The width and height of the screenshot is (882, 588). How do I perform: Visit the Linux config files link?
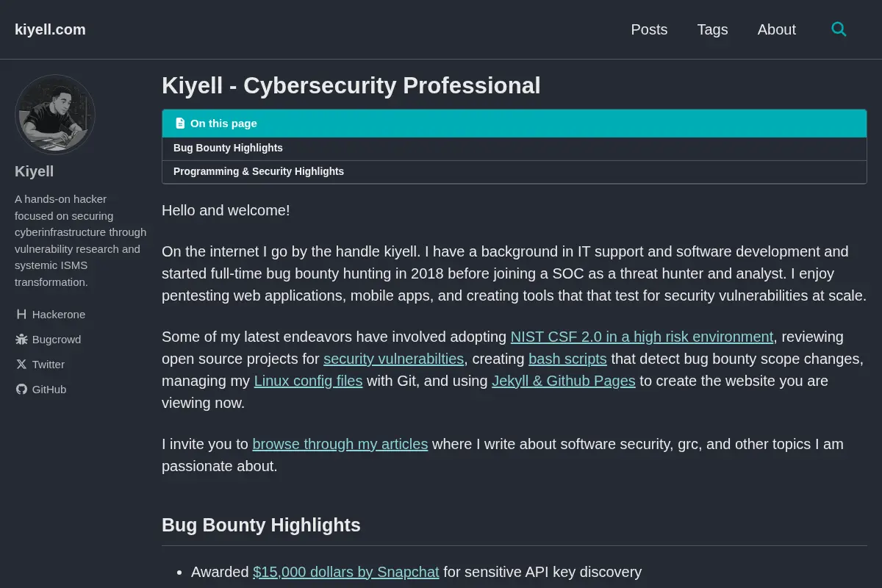(x=308, y=381)
